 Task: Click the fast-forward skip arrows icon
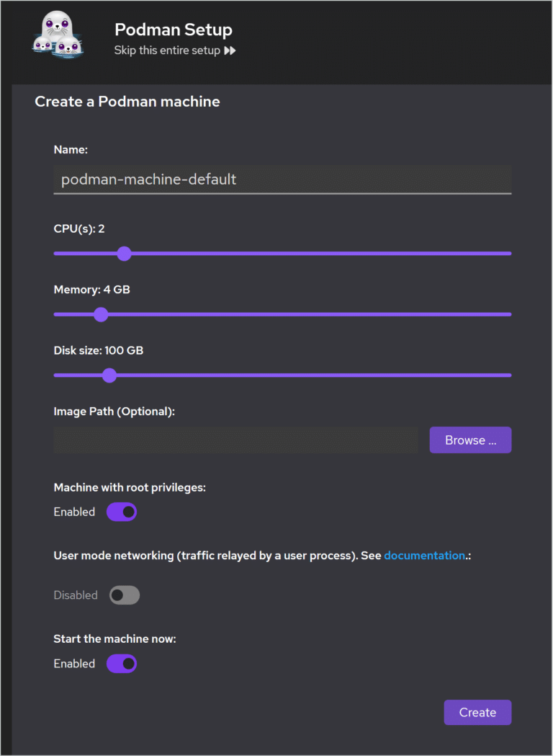tap(230, 50)
